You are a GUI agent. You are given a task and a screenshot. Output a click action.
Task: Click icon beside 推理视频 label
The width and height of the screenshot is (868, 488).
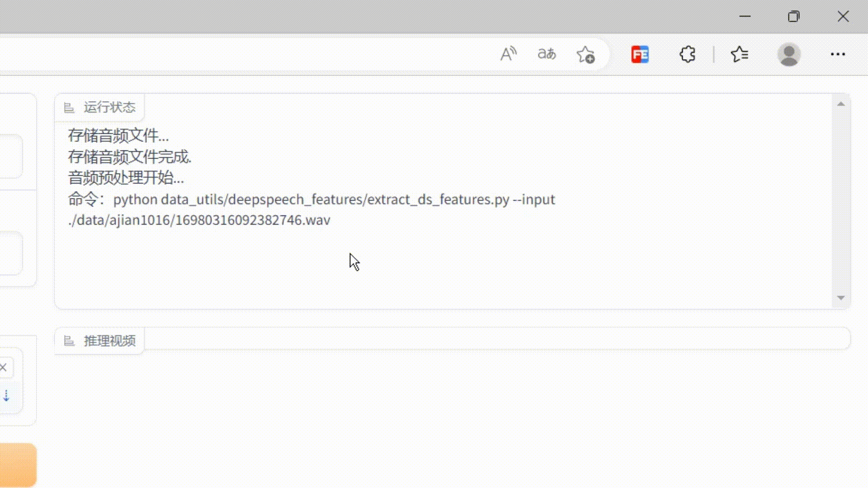click(69, 341)
